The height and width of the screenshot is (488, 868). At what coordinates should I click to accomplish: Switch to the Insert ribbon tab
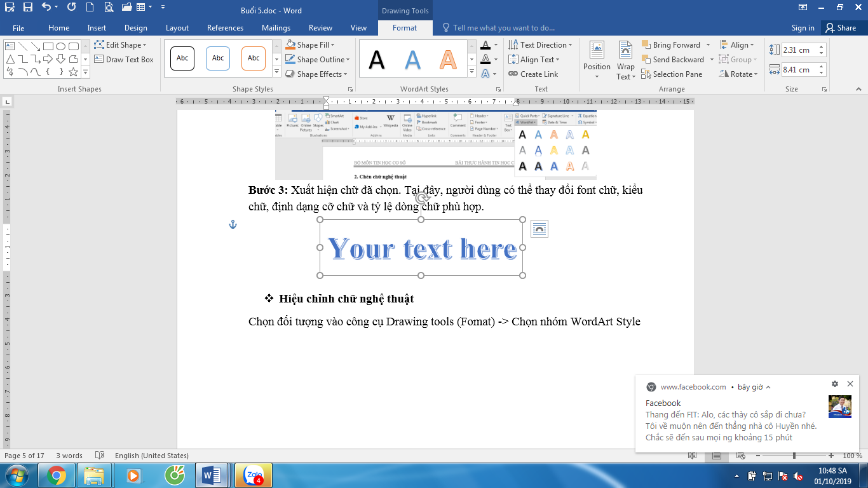[x=97, y=28]
